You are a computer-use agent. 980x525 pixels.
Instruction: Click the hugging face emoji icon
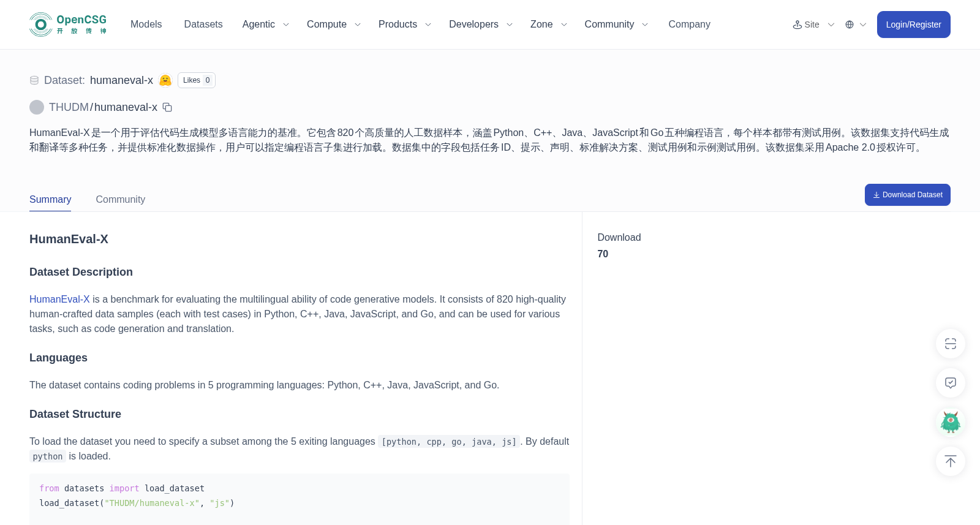(165, 80)
